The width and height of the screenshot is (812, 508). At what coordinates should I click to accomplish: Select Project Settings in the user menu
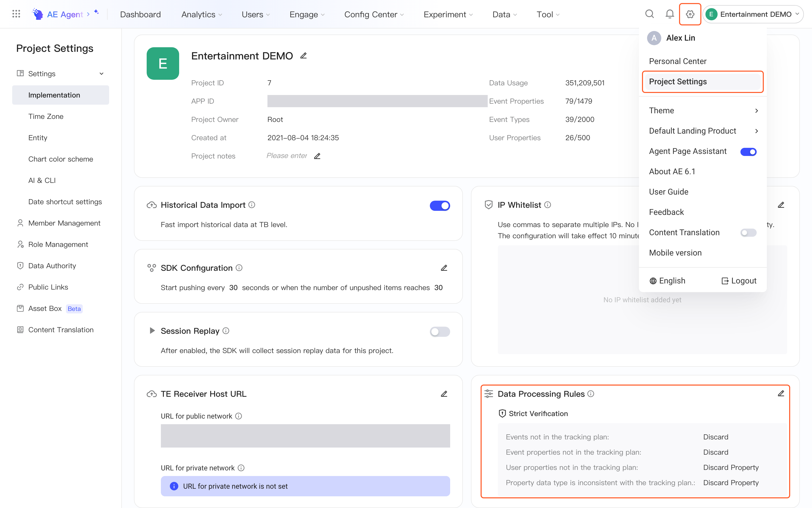pyautogui.click(x=703, y=82)
